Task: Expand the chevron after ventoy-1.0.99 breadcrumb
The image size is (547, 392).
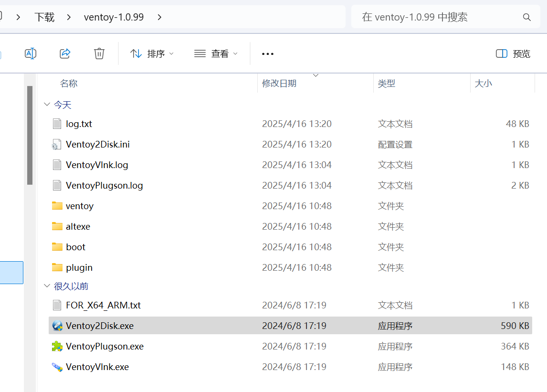Action: coord(159,17)
